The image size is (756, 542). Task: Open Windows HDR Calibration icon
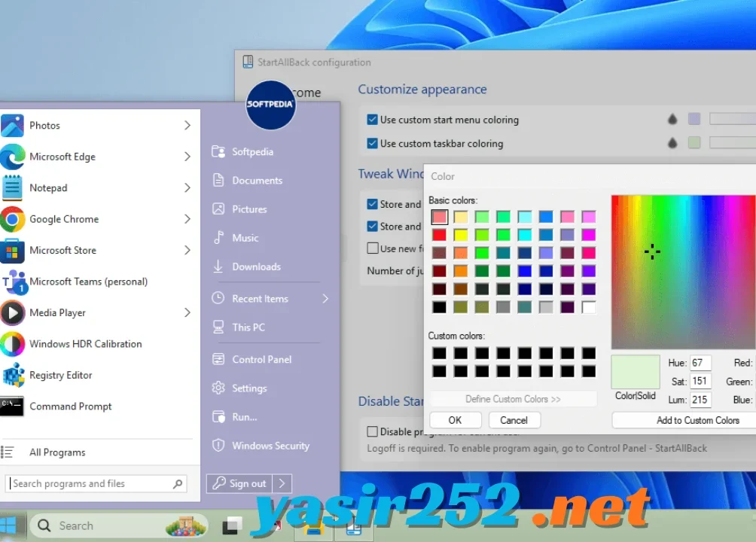pos(13,344)
